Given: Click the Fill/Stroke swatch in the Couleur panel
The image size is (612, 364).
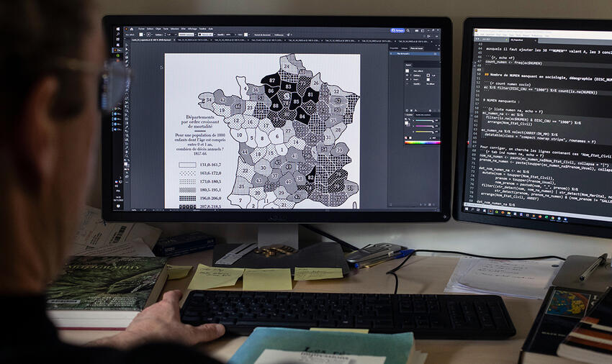Looking at the screenshot, I should 407,124.
